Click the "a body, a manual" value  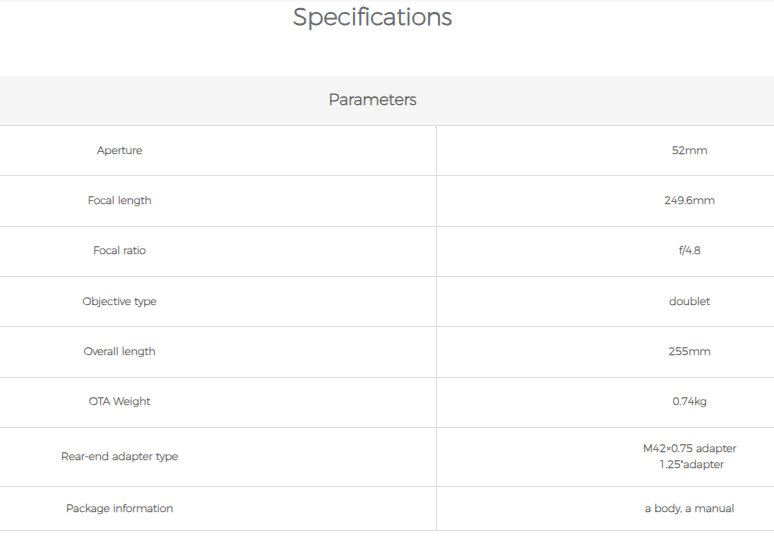pyautogui.click(x=689, y=508)
